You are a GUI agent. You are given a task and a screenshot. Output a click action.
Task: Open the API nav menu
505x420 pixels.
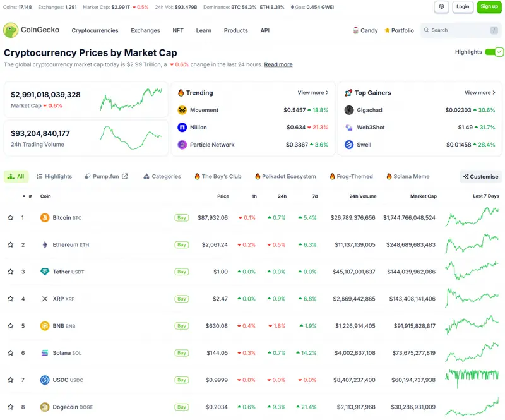(x=265, y=30)
